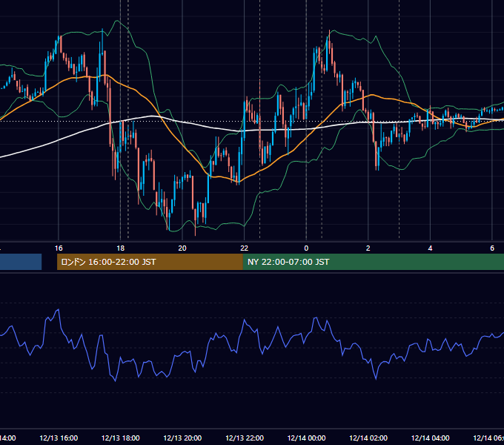
Task: Select the London 16:00-22:00 JST session bar
Action: click(150, 262)
